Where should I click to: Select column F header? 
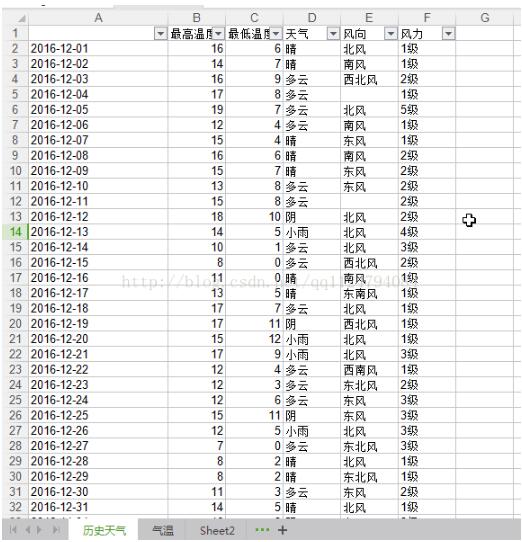(x=427, y=18)
